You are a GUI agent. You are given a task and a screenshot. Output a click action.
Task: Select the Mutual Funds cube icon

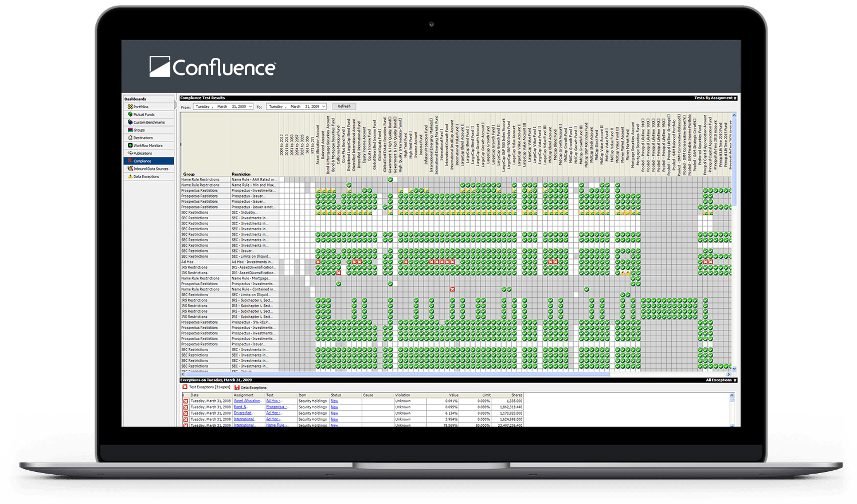coord(130,115)
